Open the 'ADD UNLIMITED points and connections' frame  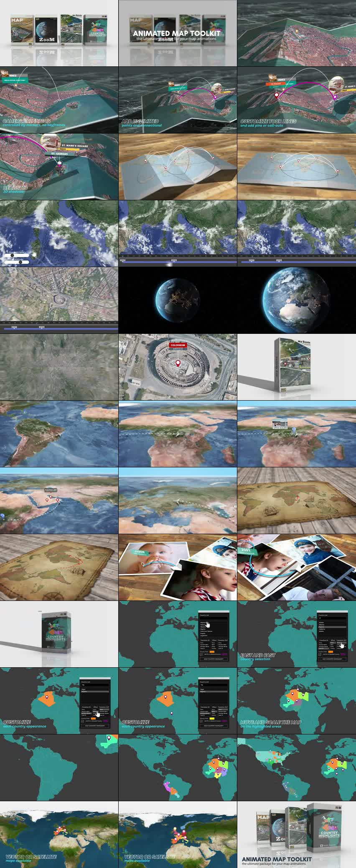tap(178, 100)
